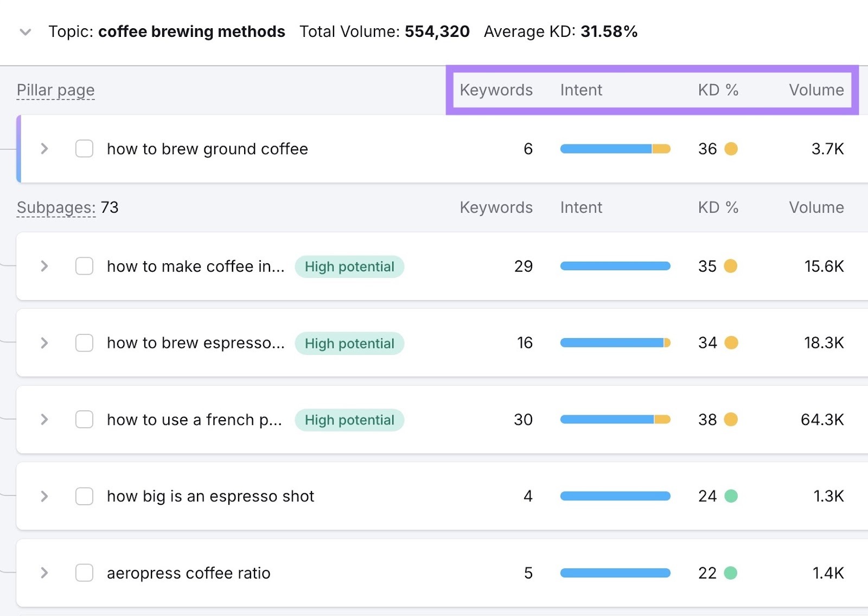Click the yellow KD dot on the french press row
Image resolution: width=868 pixels, height=616 pixels.
coord(732,420)
